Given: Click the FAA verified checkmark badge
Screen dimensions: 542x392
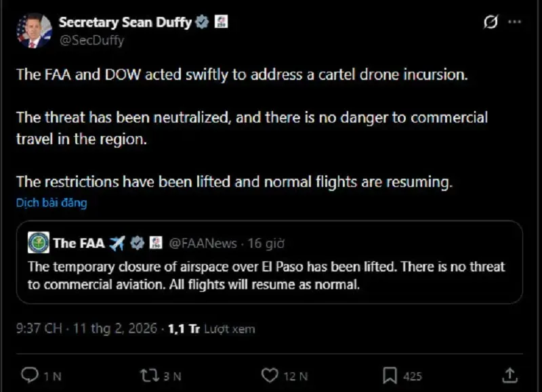Looking at the screenshot, I should coord(137,242).
